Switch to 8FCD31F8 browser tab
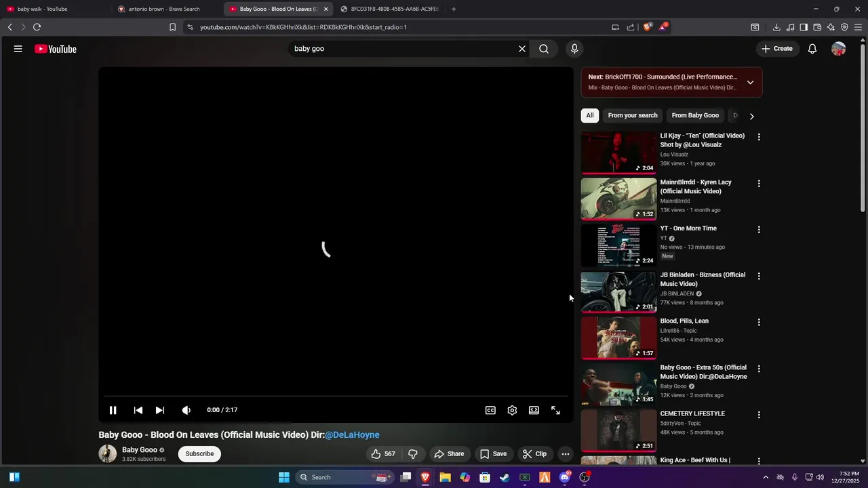Screen dimensions: 868x488 [389, 9]
